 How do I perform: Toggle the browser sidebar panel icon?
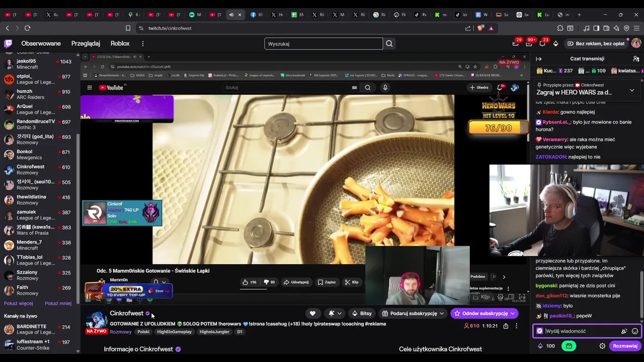pyautogui.click(x=596, y=28)
